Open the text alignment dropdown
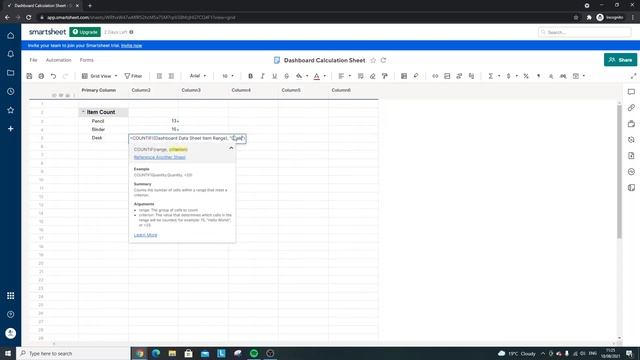 click(x=344, y=76)
